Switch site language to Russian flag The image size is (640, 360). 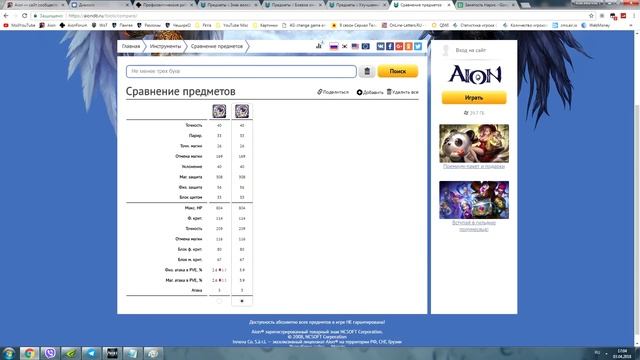[334, 47]
